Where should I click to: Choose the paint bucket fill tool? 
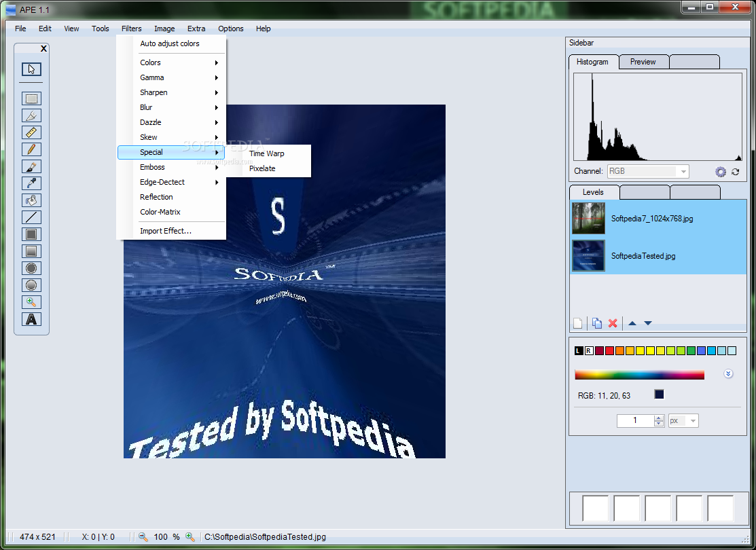[31, 200]
